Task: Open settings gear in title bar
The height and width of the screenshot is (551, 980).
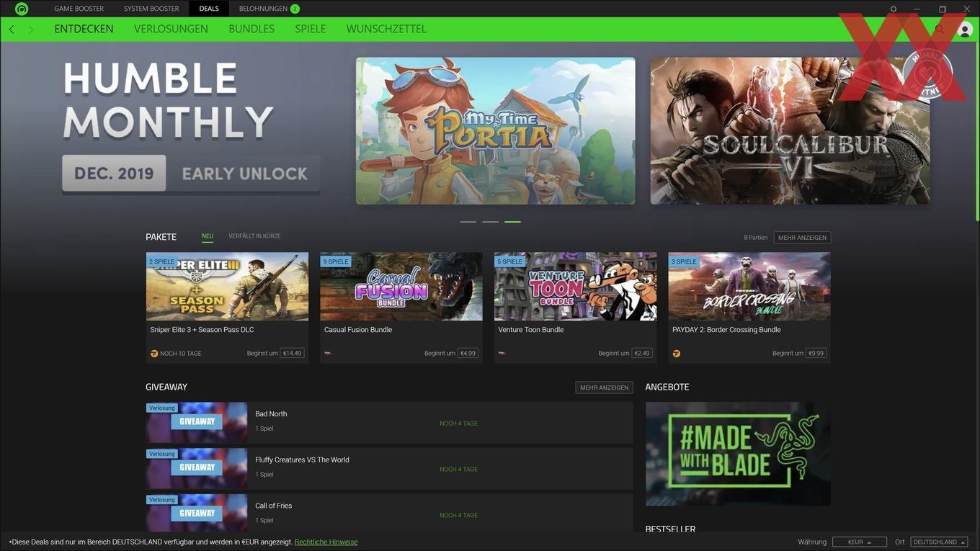Action: coord(894,9)
